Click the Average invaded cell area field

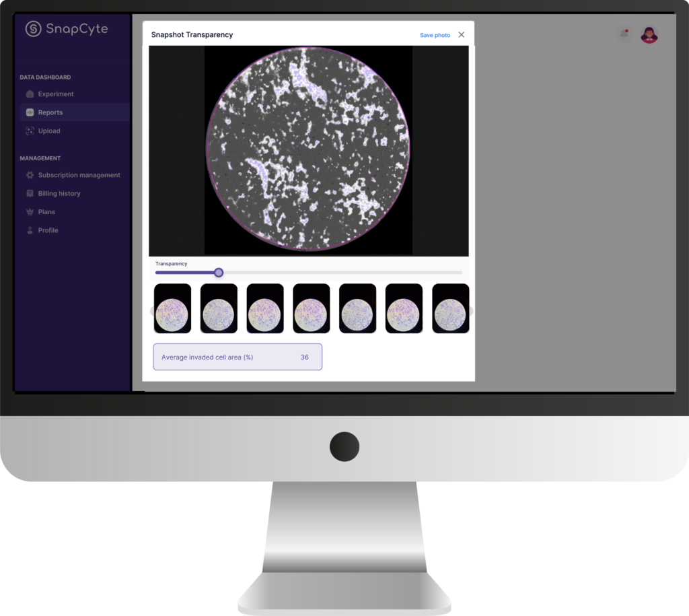point(238,357)
